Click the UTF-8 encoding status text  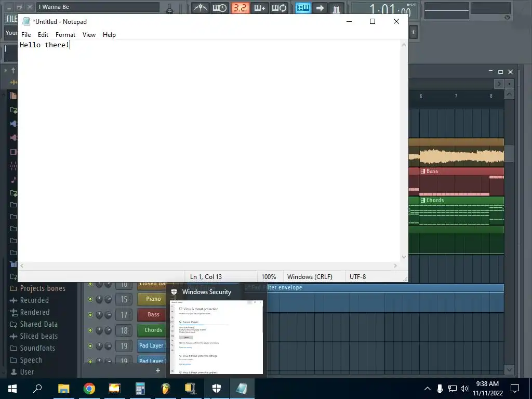pos(357,277)
